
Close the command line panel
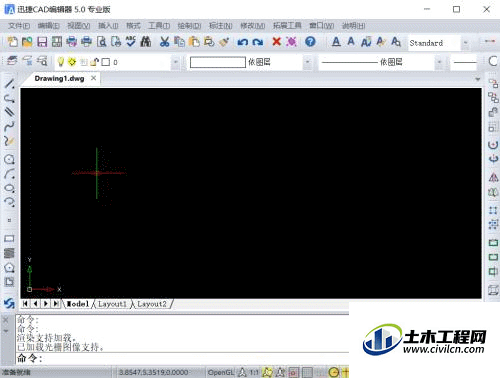(x=6, y=320)
